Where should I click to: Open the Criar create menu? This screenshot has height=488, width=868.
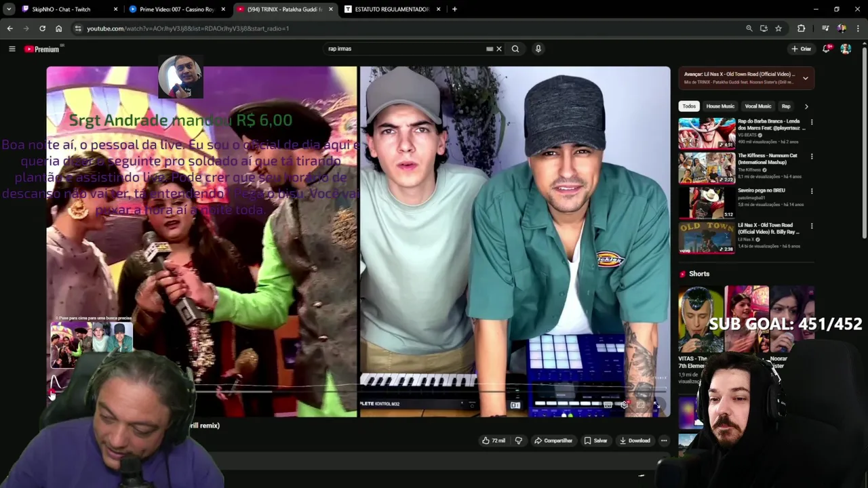(x=801, y=49)
